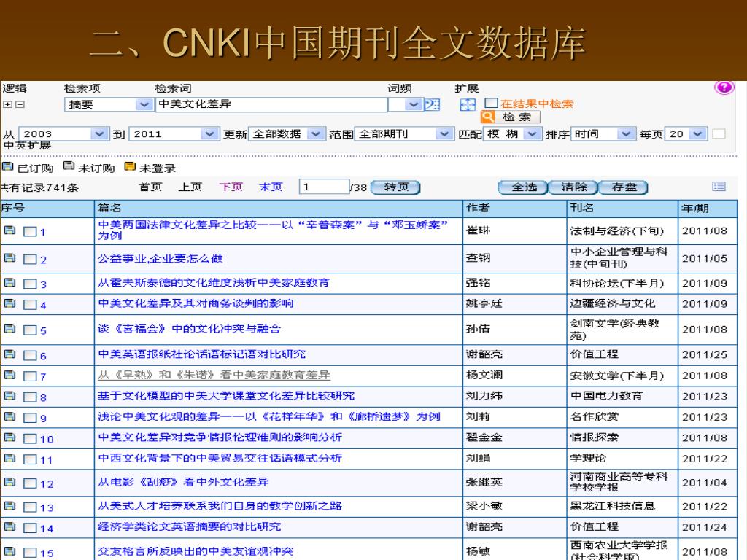
Task: Click the save icon in row 4
Action: [9, 303]
